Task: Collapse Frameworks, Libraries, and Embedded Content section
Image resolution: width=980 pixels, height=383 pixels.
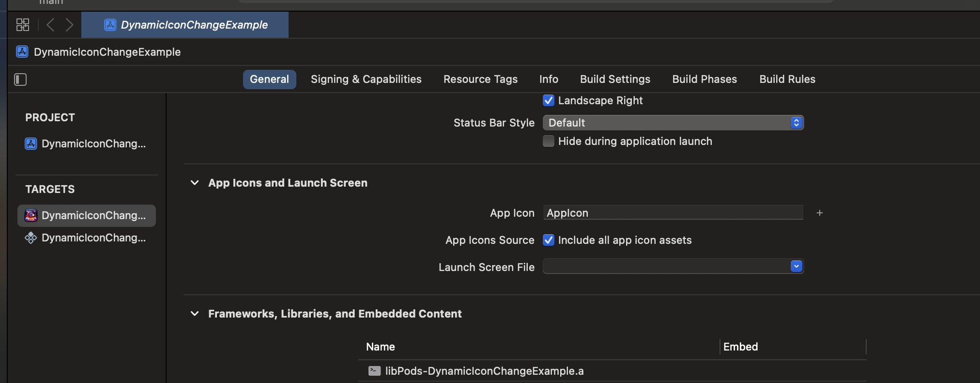Action: (195, 314)
